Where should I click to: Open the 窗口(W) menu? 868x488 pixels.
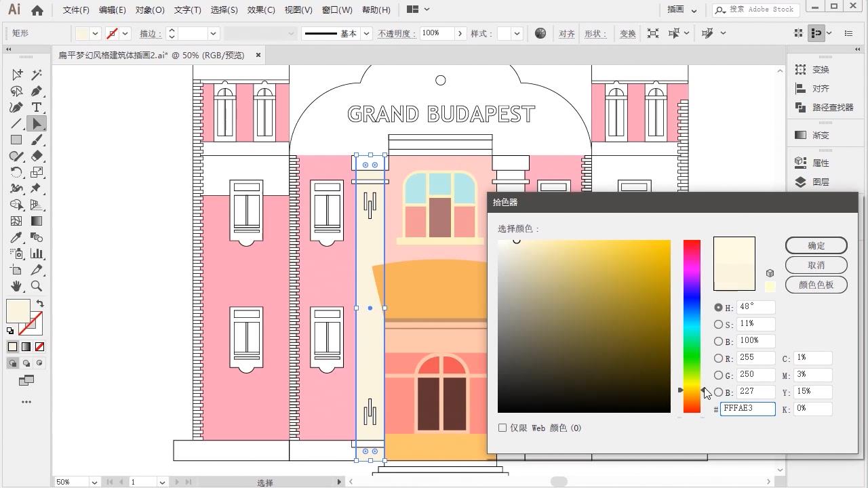pyautogui.click(x=337, y=10)
